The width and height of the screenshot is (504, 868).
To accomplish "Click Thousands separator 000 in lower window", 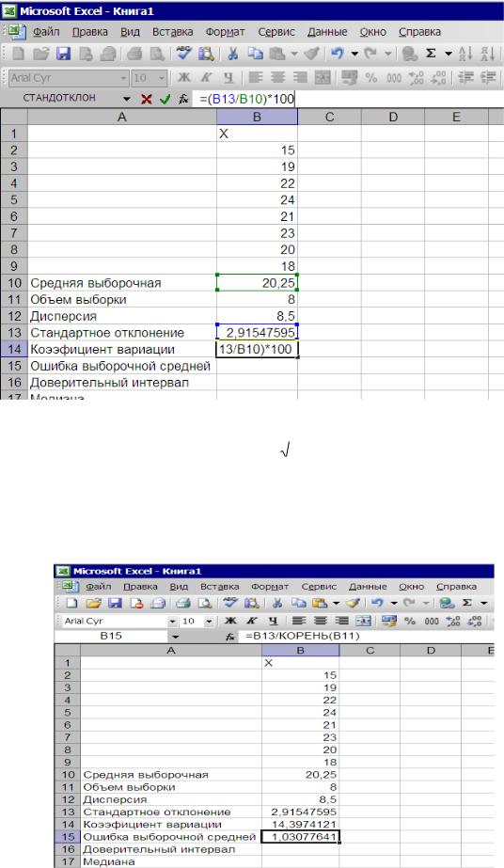I will 433,621.
